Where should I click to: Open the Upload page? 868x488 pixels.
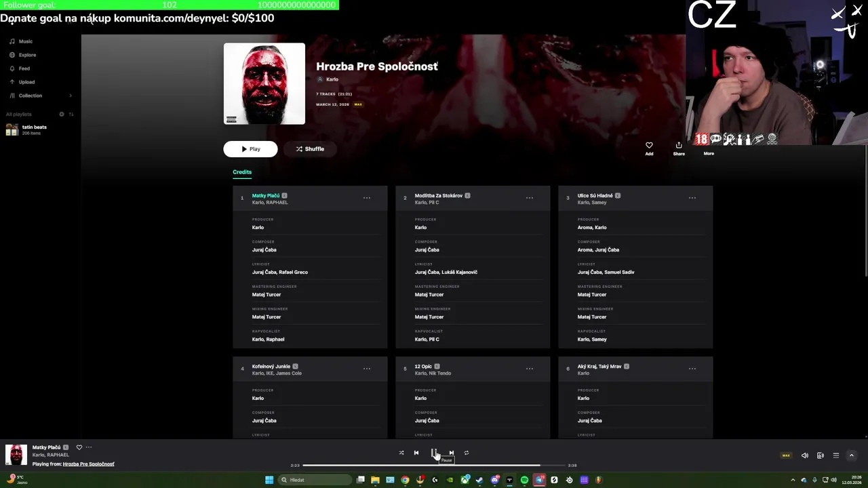tap(22, 82)
